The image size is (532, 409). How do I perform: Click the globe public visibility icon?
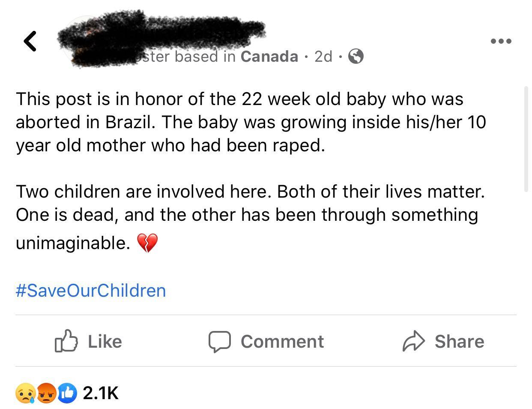pos(356,56)
